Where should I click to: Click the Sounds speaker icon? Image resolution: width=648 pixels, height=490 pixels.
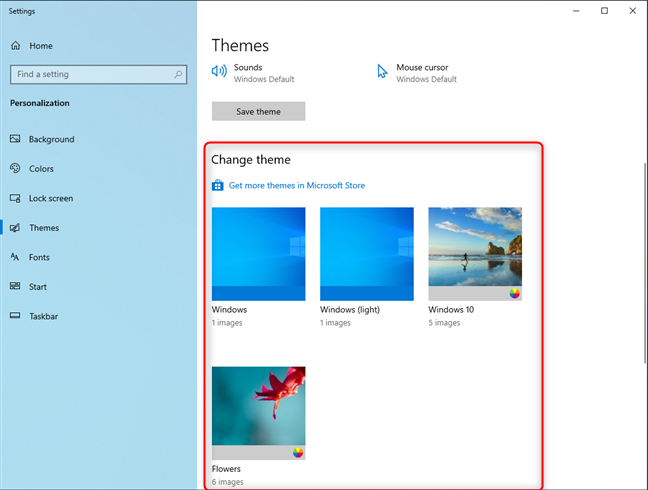[x=219, y=71]
